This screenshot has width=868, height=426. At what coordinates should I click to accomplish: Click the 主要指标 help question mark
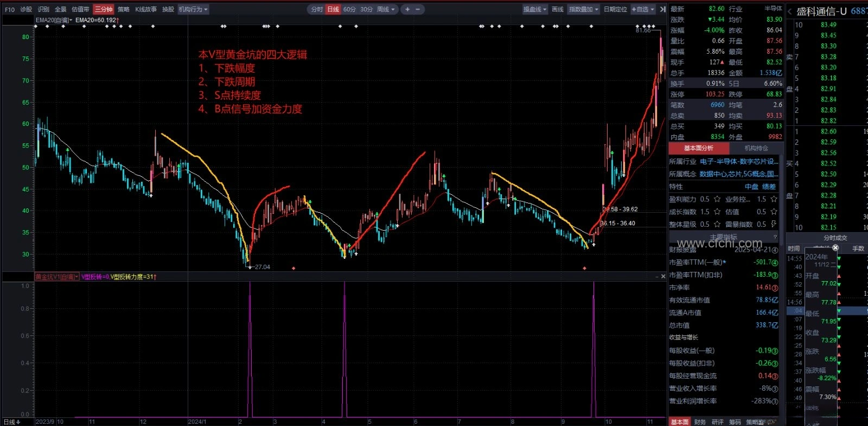pyautogui.click(x=775, y=237)
